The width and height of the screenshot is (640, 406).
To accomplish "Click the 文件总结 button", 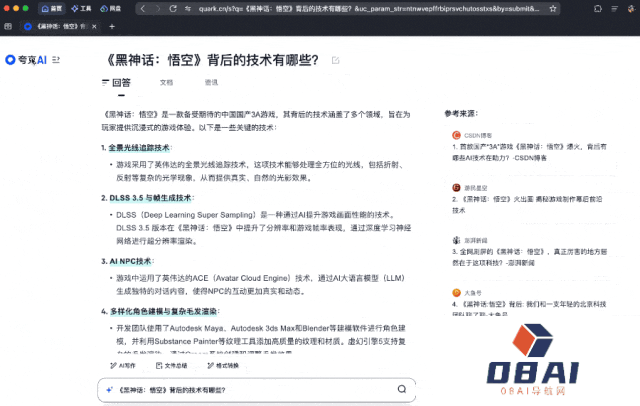I will pyautogui.click(x=170, y=366).
